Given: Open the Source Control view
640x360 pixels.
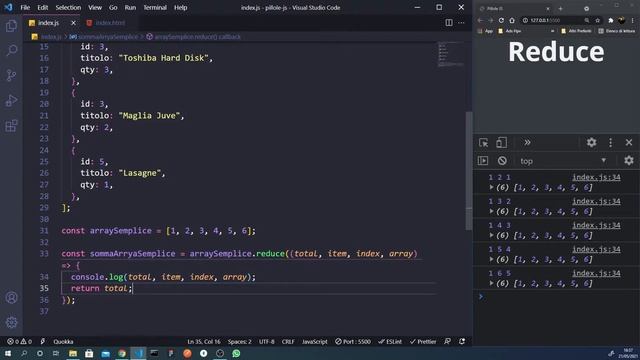Looking at the screenshot, I should pos(11,76).
